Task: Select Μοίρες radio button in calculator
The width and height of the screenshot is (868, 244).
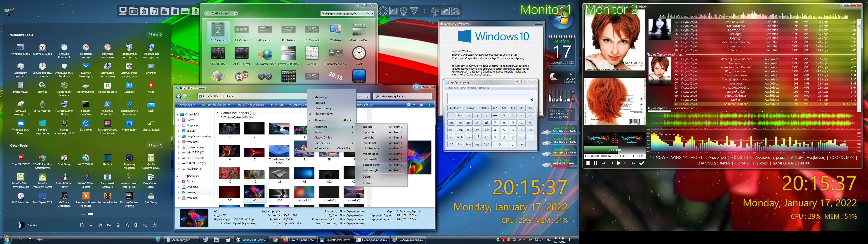Action: pos(455,108)
